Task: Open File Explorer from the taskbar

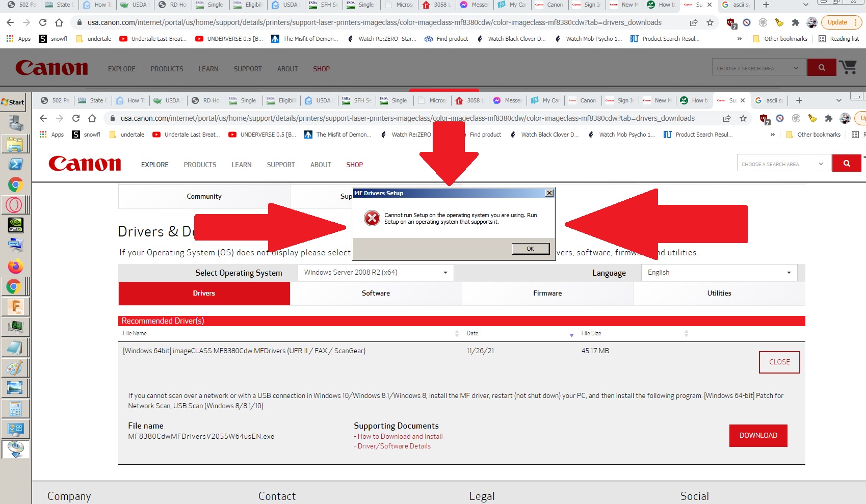Action: pos(15,144)
